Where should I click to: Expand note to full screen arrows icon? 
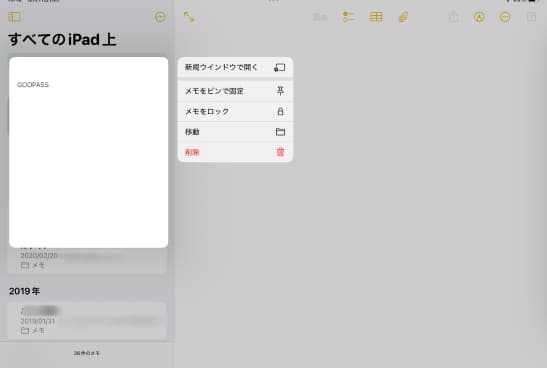(189, 17)
